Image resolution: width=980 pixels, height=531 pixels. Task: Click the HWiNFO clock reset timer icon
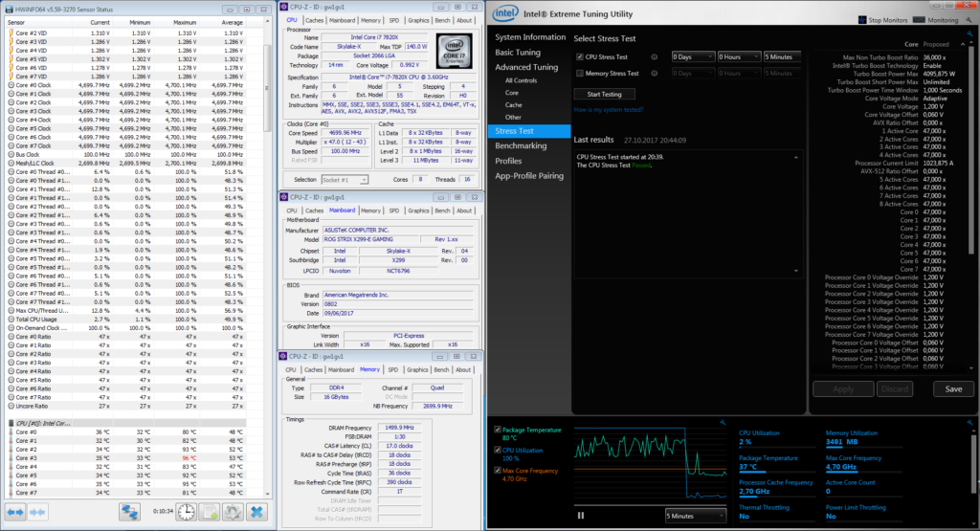[186, 512]
